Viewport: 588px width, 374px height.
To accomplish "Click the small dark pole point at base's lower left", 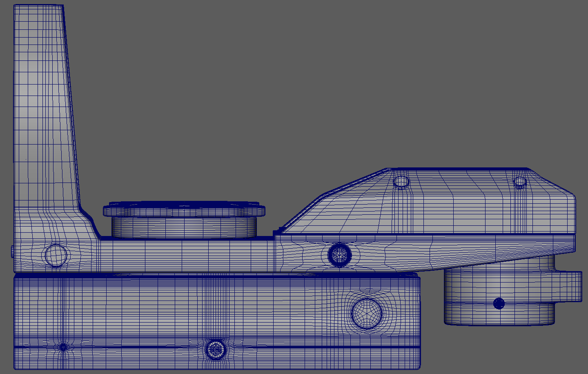I will click(x=63, y=347).
